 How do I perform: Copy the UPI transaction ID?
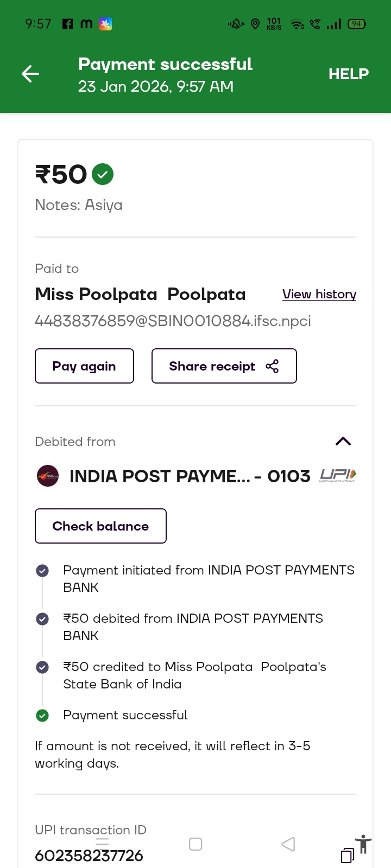347,856
